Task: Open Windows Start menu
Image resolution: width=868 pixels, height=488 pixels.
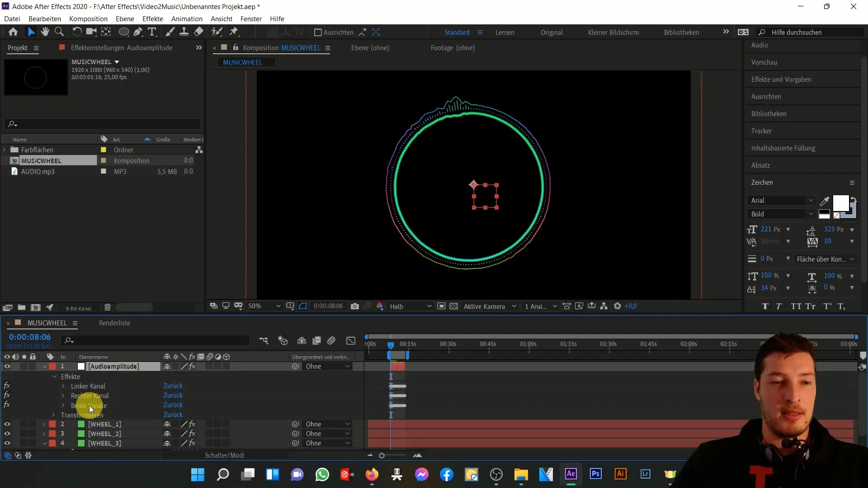Action: point(198,474)
